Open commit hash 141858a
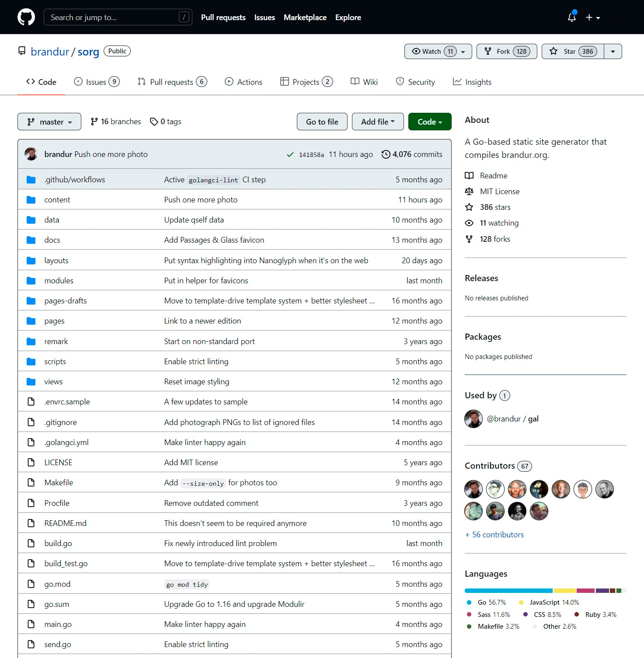Screen dimensions: 644x658 click(311, 155)
